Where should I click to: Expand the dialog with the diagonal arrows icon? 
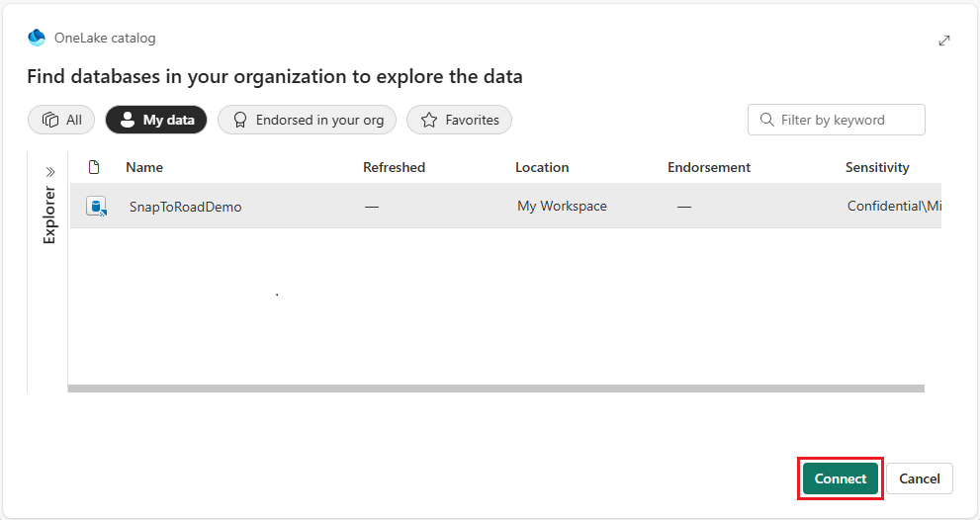coord(944,41)
